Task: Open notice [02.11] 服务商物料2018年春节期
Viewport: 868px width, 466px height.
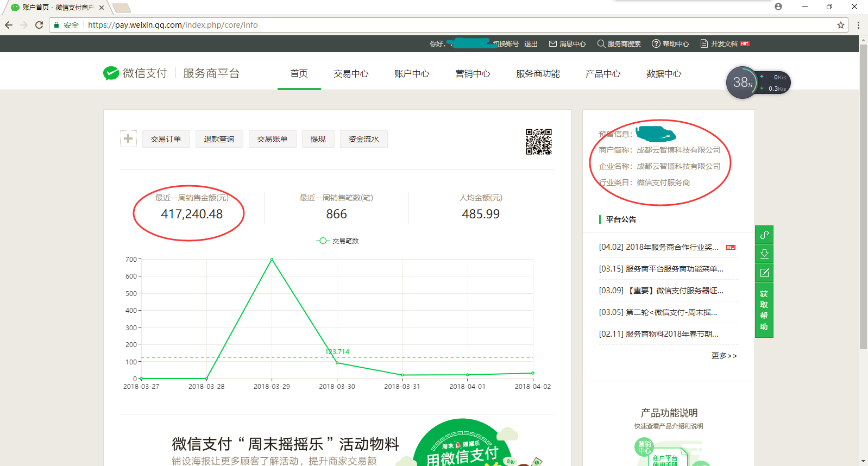Action: (x=658, y=334)
